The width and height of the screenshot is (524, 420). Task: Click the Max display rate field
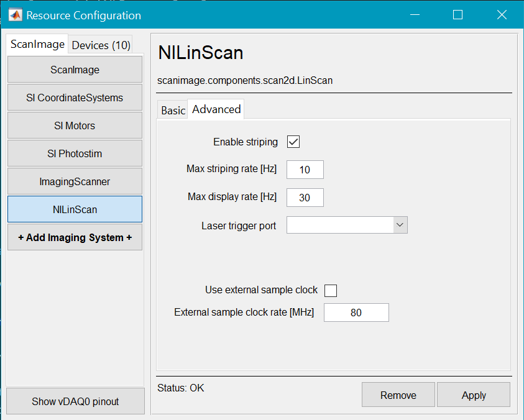(305, 198)
